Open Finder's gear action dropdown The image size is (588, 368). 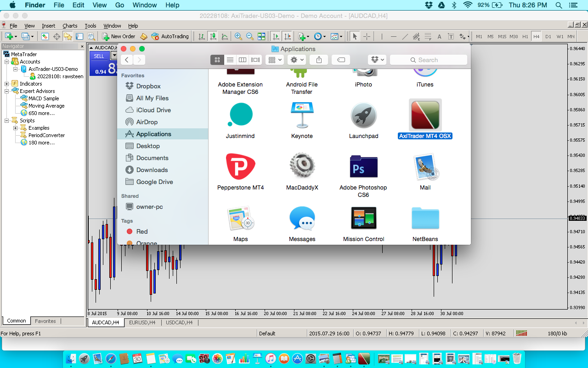(296, 60)
